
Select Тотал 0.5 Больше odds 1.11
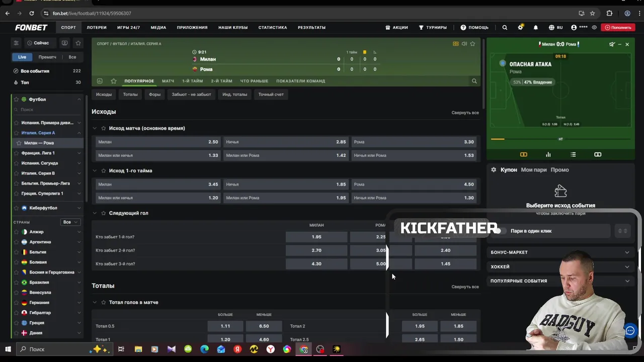pyautogui.click(x=225, y=326)
